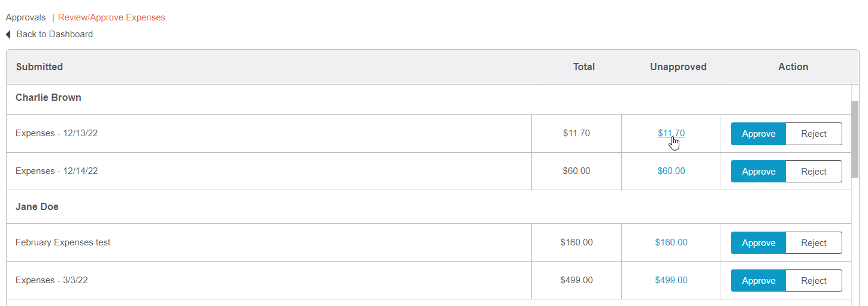The image size is (868, 306).
Task: Click the Unapproved column header
Action: pos(678,67)
